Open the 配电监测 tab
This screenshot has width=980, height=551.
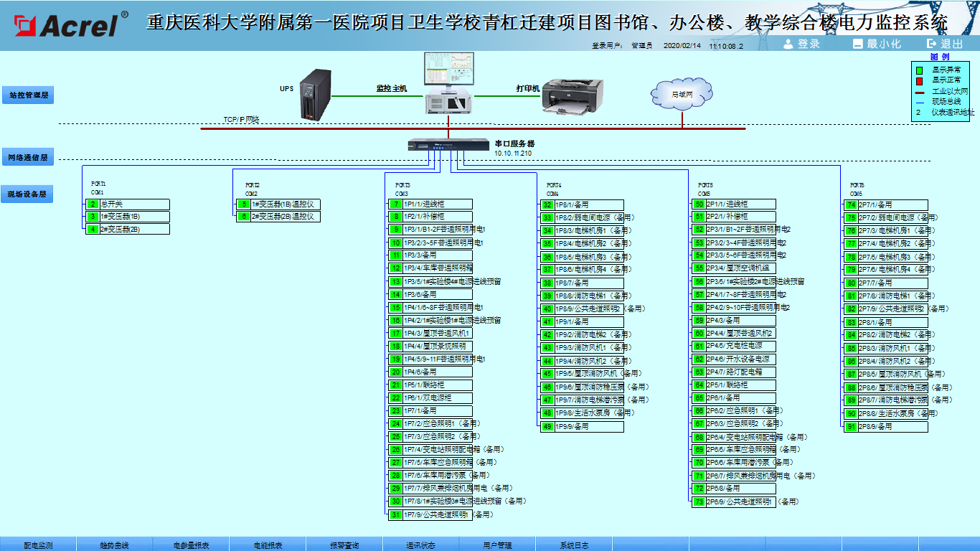click(38, 545)
